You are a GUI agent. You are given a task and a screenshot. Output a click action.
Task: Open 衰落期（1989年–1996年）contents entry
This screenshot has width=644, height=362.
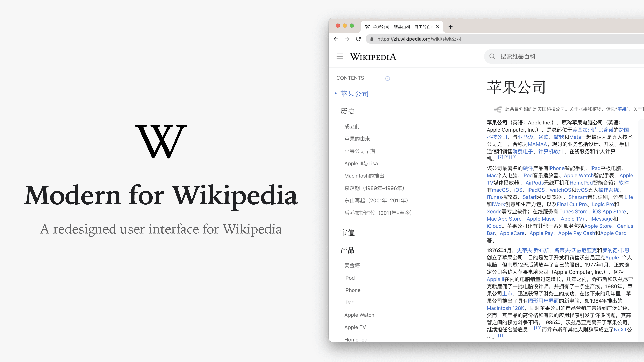tap(374, 188)
